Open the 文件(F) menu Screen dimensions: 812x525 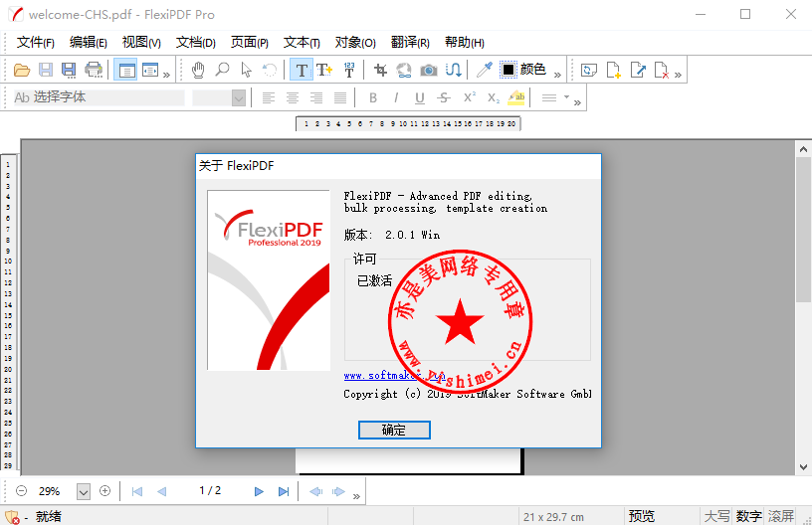35,43
